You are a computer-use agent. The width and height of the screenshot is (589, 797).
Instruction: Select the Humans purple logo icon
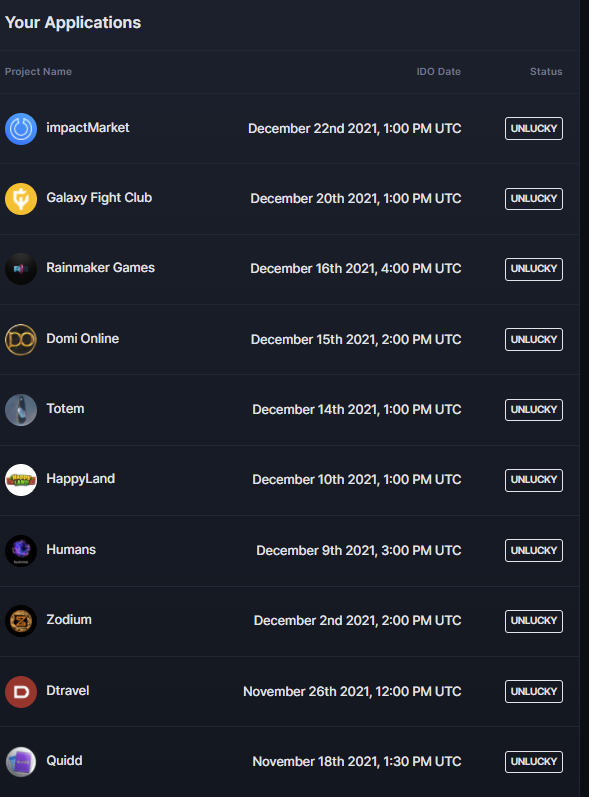(x=21, y=550)
